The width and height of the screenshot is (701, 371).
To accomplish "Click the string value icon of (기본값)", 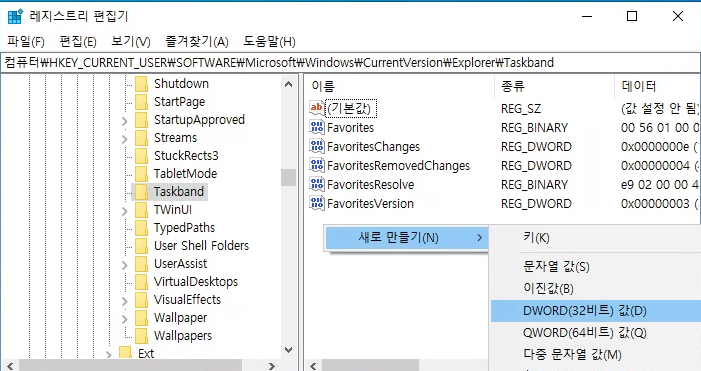I will (317, 108).
